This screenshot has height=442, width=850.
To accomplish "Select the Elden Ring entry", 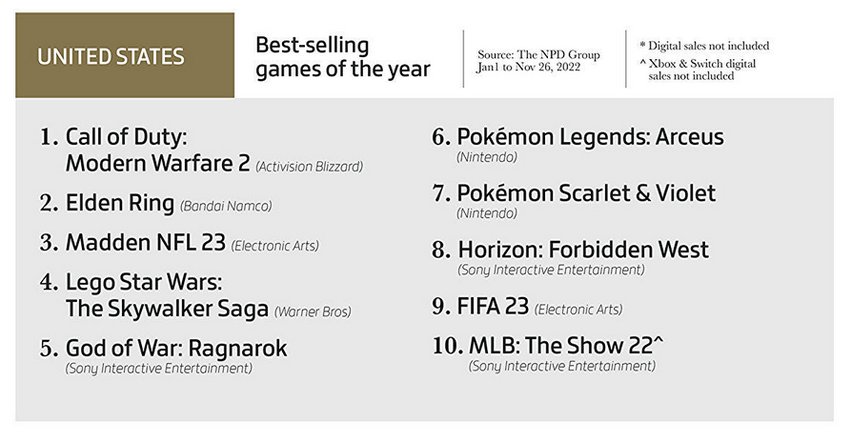I will 120,204.
